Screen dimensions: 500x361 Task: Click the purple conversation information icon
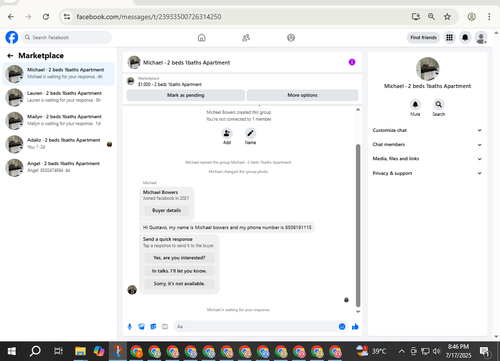(x=352, y=62)
